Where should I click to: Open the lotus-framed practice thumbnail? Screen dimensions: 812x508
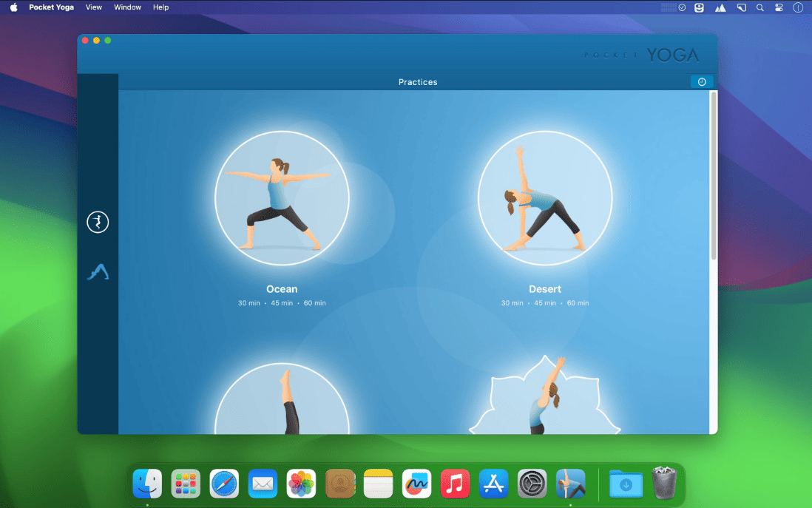pos(545,395)
